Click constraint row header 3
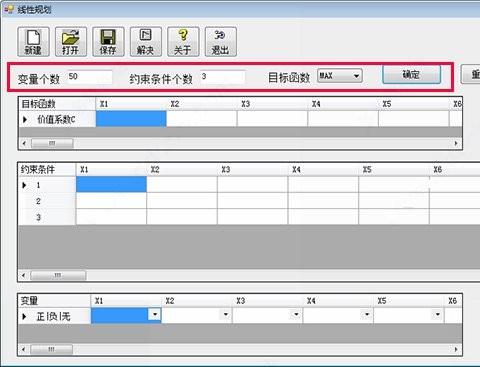 [47, 217]
